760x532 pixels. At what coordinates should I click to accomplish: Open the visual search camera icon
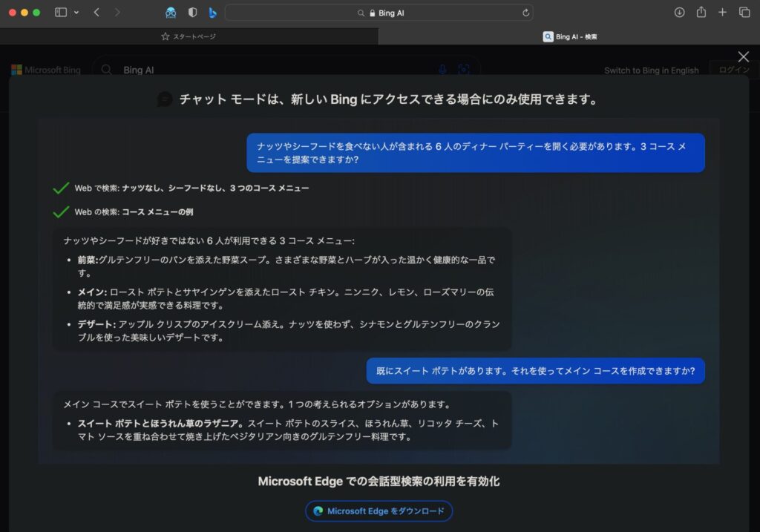tap(463, 70)
